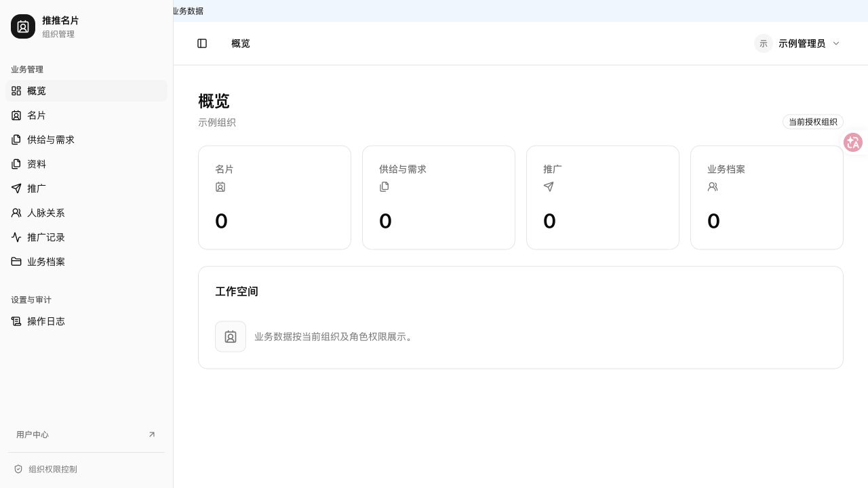Click the 推推名片 app name text
The height and width of the screenshot is (488, 868).
point(60,20)
